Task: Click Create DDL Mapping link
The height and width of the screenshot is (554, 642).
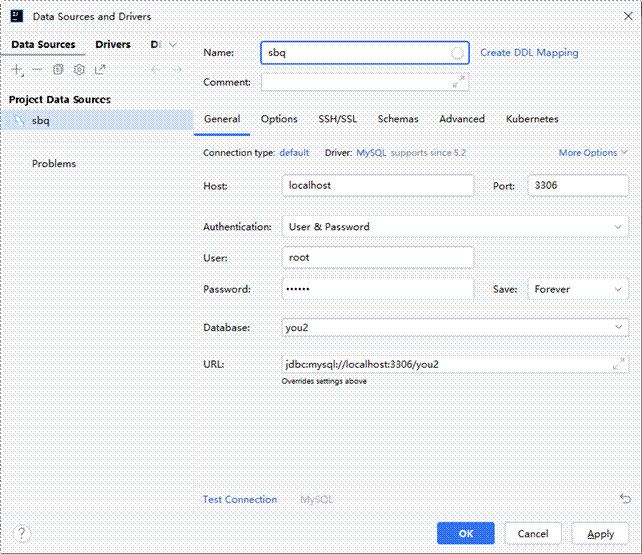Action: (x=529, y=53)
